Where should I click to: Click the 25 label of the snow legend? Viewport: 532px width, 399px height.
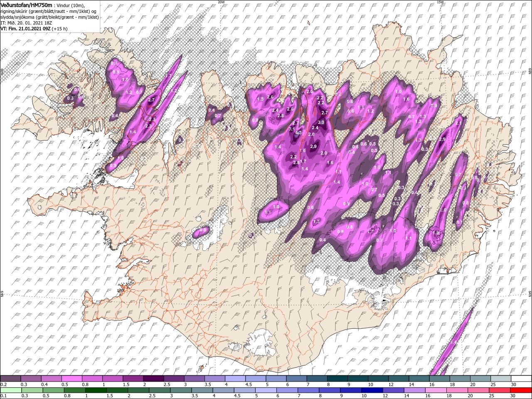(x=493, y=384)
